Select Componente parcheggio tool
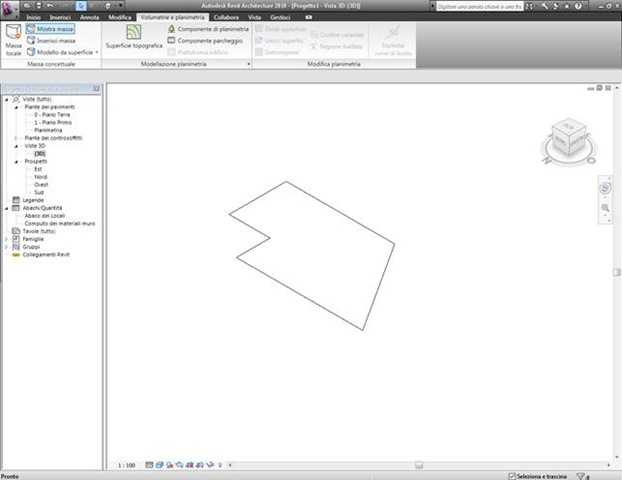 205,40
